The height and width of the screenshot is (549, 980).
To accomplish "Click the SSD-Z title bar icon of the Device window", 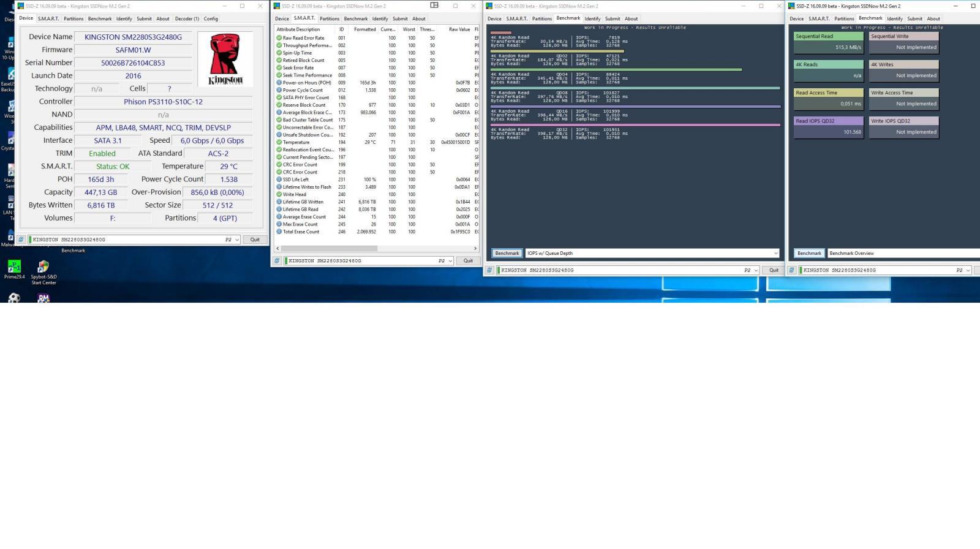I will coord(20,6).
